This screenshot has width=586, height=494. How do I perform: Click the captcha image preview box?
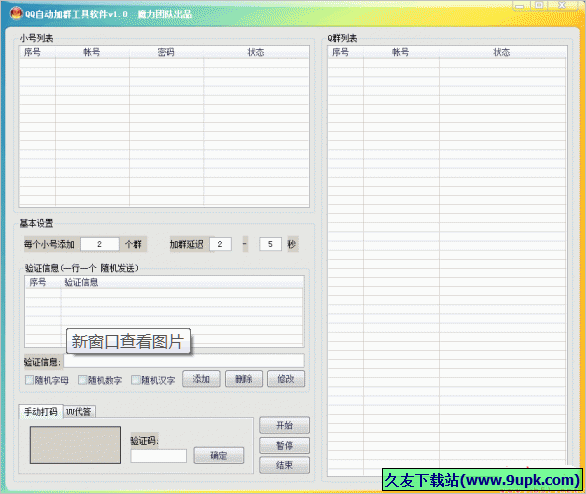[x=75, y=445]
